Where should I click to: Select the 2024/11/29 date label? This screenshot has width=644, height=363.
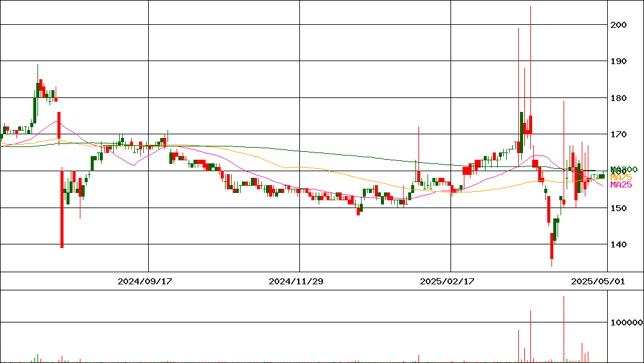point(296,281)
